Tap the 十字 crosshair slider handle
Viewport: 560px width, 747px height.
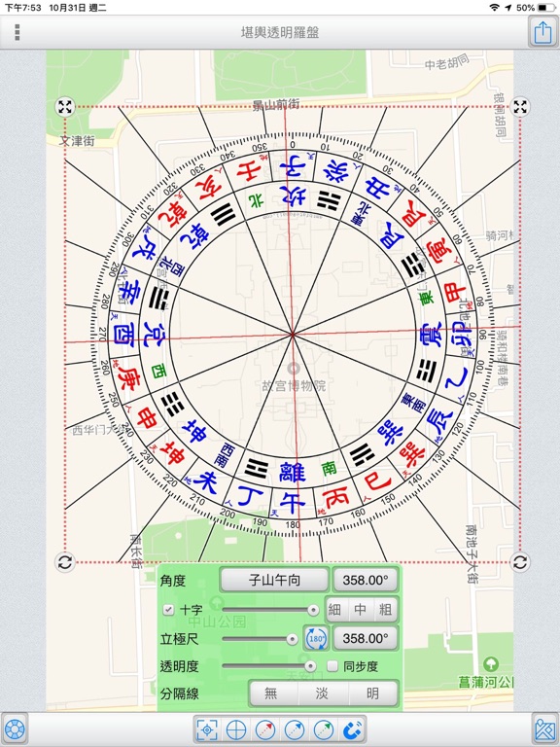click(x=313, y=610)
